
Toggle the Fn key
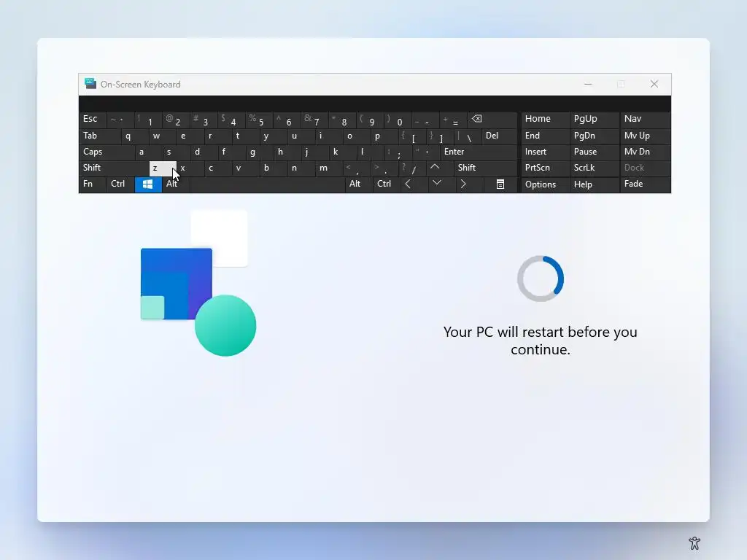pos(93,184)
